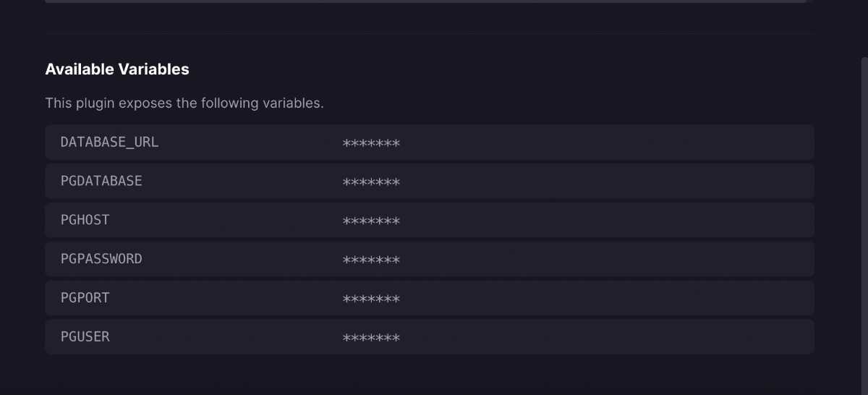Click the Available Variables heading
The width and height of the screenshot is (868, 395).
[117, 69]
